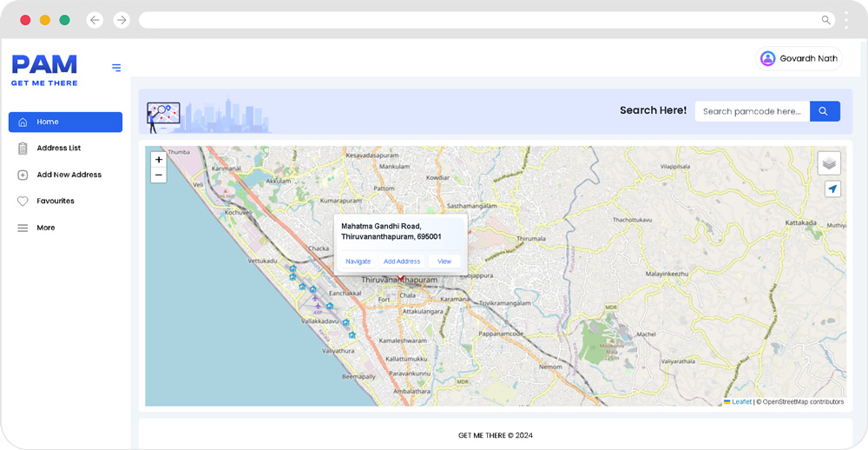868x450 pixels.
Task: Open the map layers control
Action: 829,163
